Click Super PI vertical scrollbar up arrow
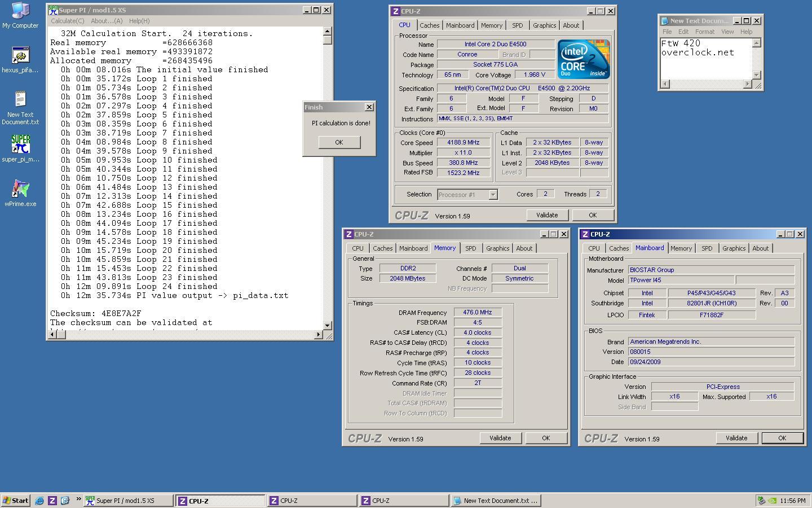812x508 pixels. point(328,31)
